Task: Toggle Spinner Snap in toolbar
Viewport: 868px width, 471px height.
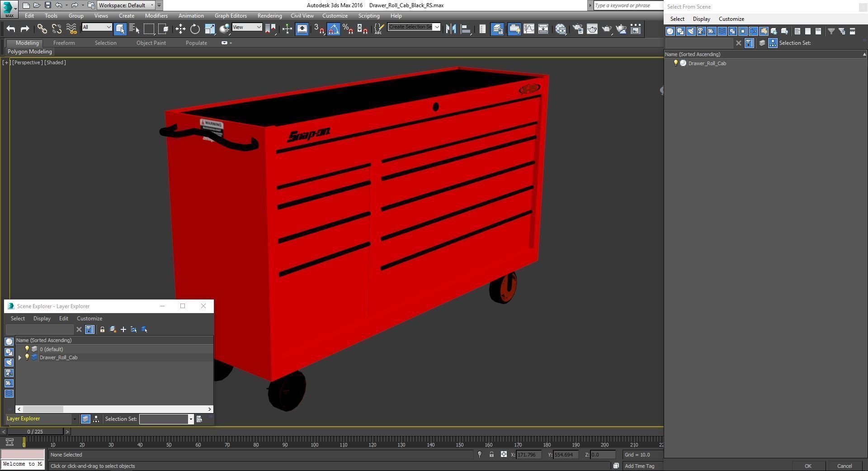Action: [x=362, y=29]
